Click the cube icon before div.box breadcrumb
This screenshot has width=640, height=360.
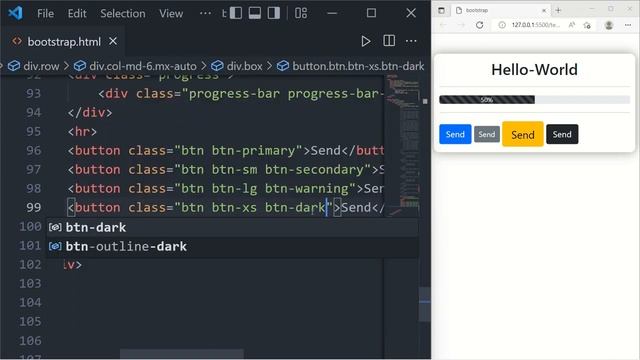[x=218, y=66]
